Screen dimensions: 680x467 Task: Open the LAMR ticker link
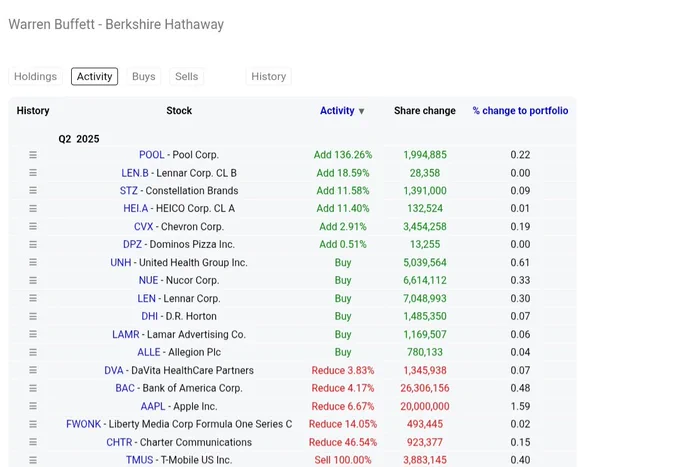[x=126, y=334]
